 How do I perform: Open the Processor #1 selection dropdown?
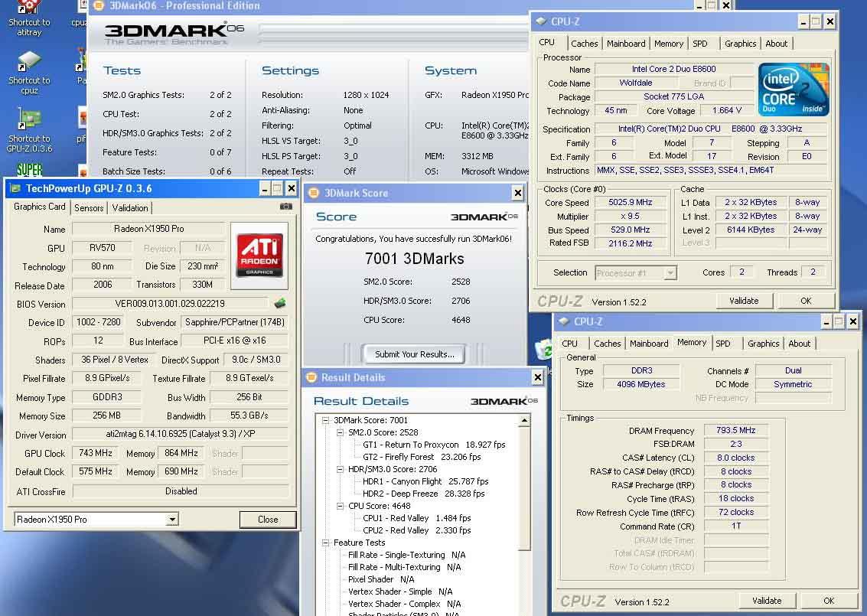pos(670,272)
